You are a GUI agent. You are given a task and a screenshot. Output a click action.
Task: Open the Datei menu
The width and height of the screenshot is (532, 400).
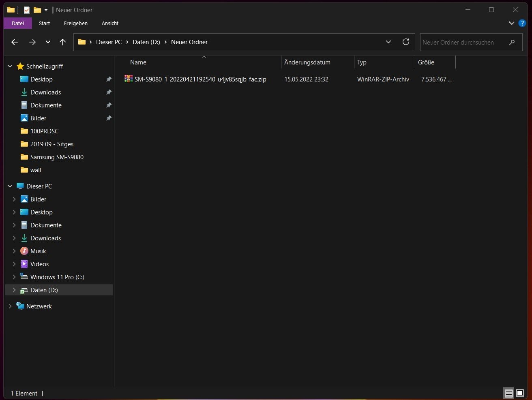tap(18, 23)
